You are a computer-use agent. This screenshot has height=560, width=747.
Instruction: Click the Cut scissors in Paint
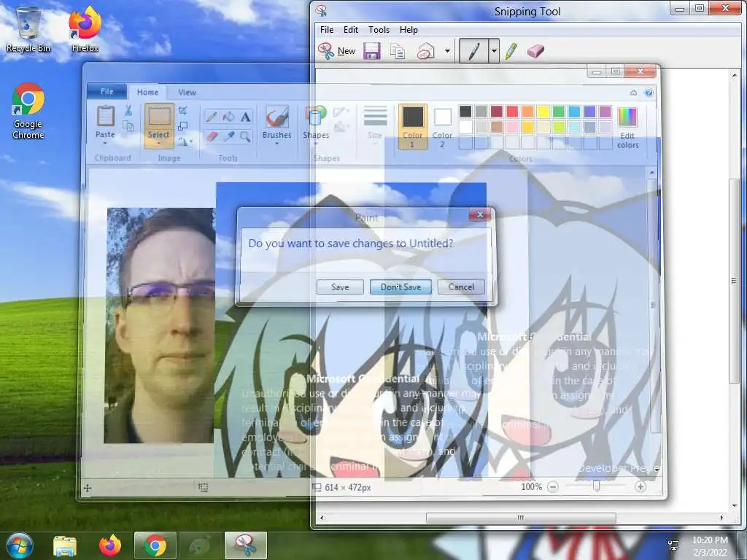(x=128, y=111)
